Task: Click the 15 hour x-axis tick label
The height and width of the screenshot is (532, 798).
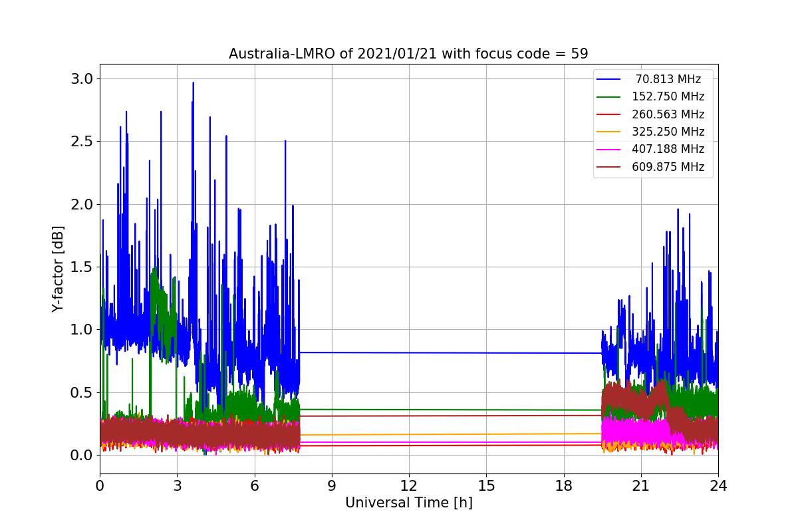Action: click(x=486, y=485)
